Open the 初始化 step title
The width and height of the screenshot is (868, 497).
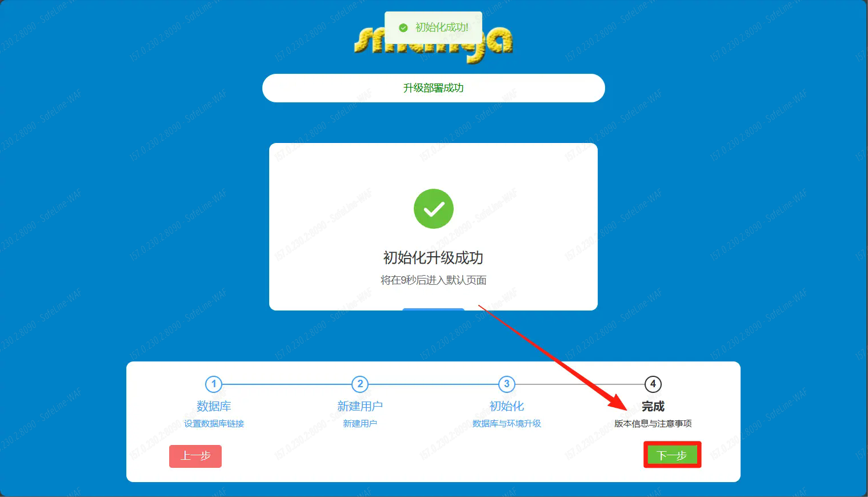click(x=506, y=406)
